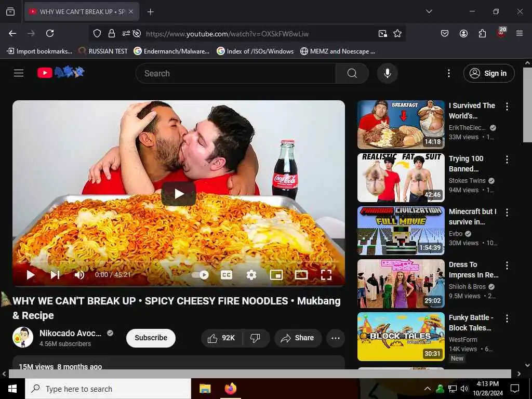Open the Extensions puzzle piece icon

(482, 33)
